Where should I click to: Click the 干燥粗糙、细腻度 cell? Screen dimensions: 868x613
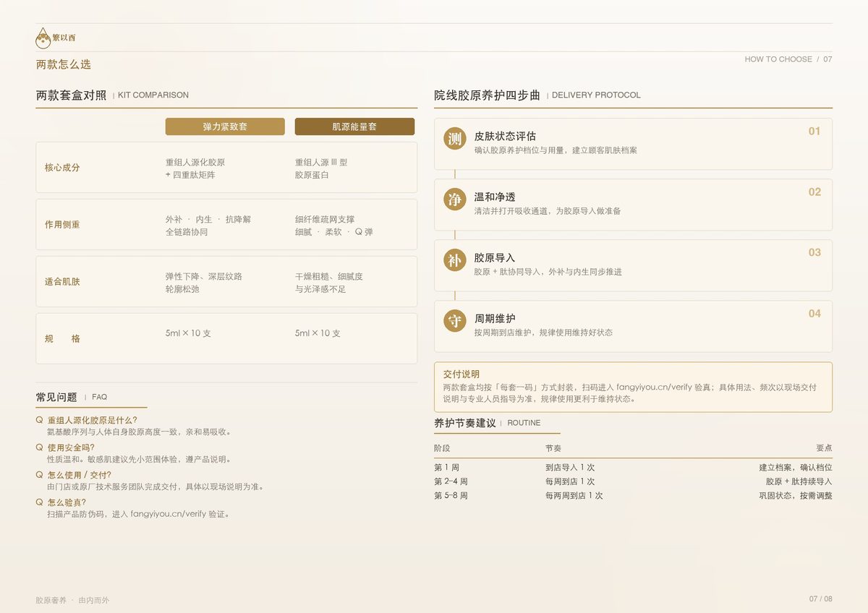pyautogui.click(x=329, y=276)
